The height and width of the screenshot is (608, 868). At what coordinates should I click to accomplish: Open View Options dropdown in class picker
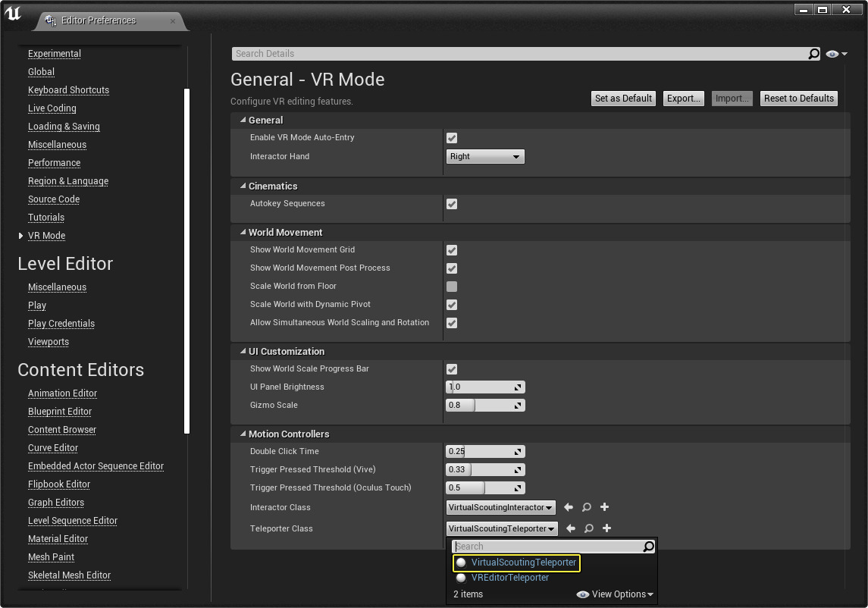pyautogui.click(x=616, y=594)
